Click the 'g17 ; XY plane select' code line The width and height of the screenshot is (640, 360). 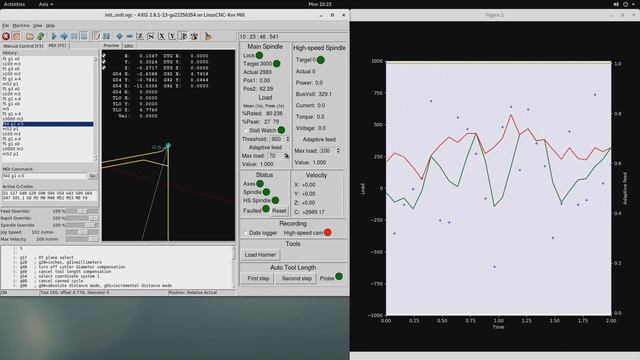[47, 258]
